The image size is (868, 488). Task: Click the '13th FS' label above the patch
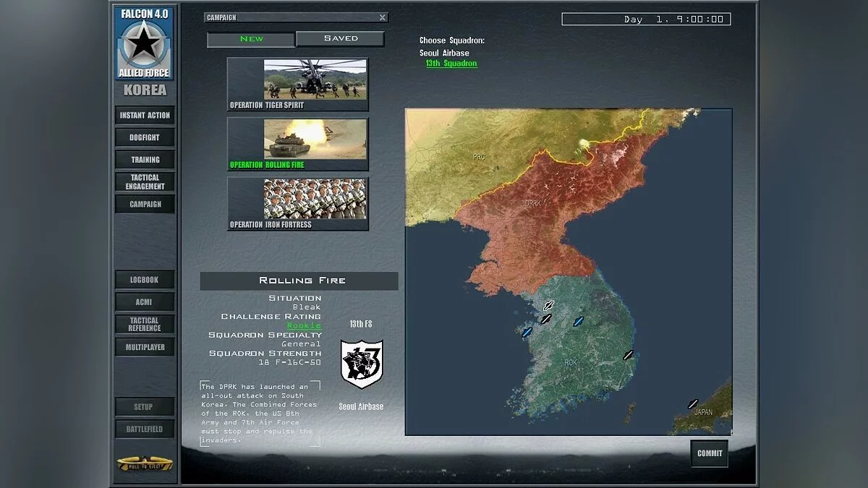click(361, 325)
